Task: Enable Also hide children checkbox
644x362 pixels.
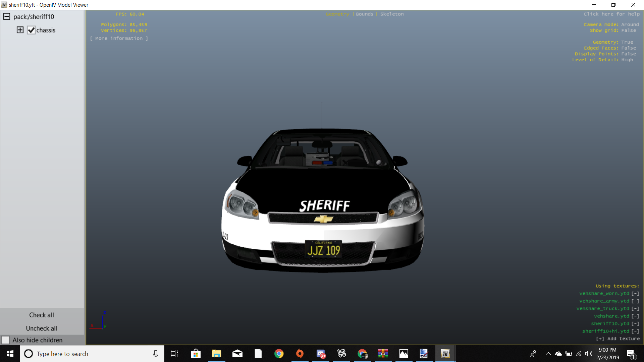Action: click(5, 340)
